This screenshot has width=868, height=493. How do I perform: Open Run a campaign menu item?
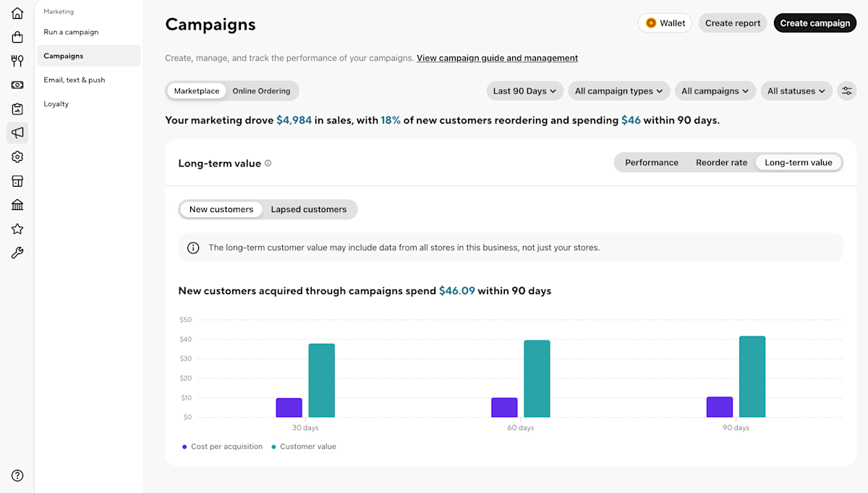89,32
